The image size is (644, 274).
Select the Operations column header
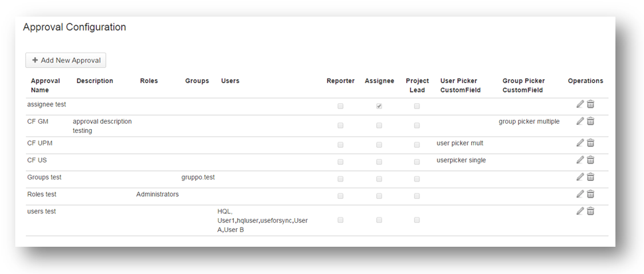tap(585, 81)
